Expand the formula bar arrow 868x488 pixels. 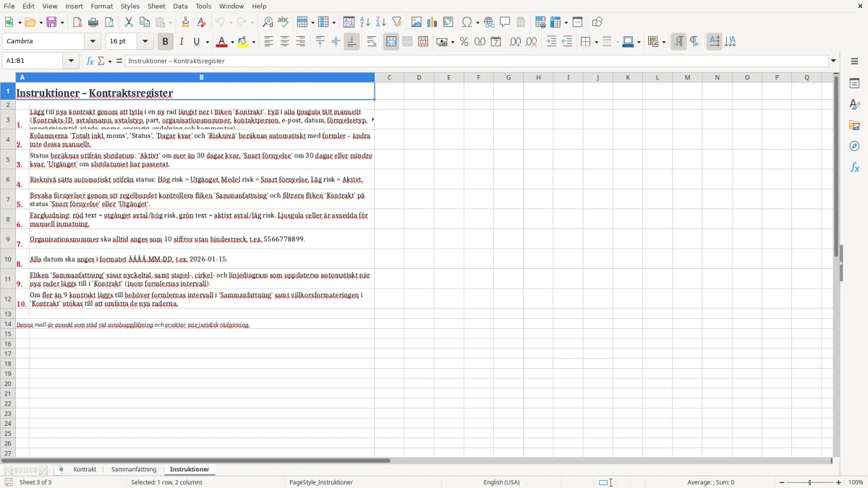coord(833,61)
